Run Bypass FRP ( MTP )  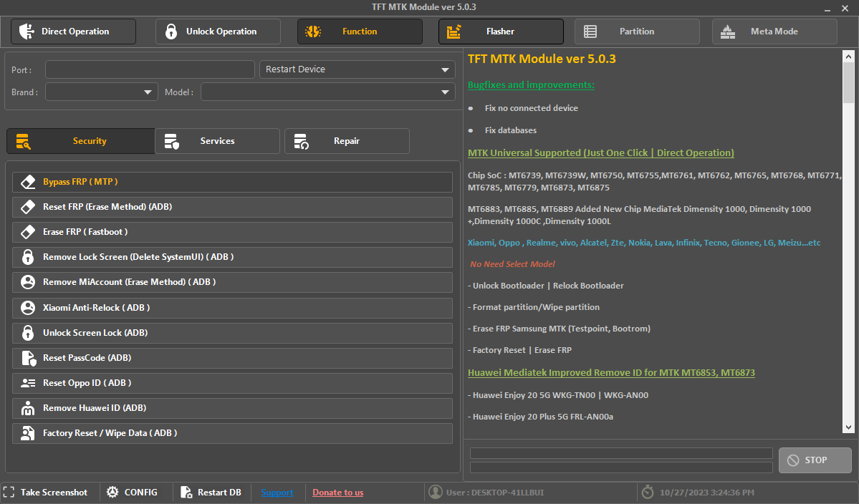click(x=232, y=182)
